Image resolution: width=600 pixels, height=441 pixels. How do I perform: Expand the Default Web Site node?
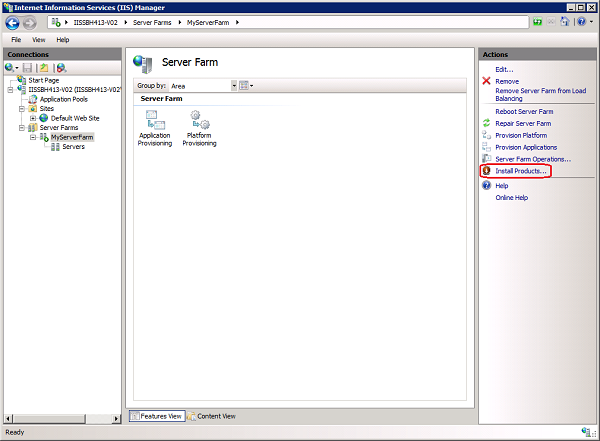click(33, 118)
